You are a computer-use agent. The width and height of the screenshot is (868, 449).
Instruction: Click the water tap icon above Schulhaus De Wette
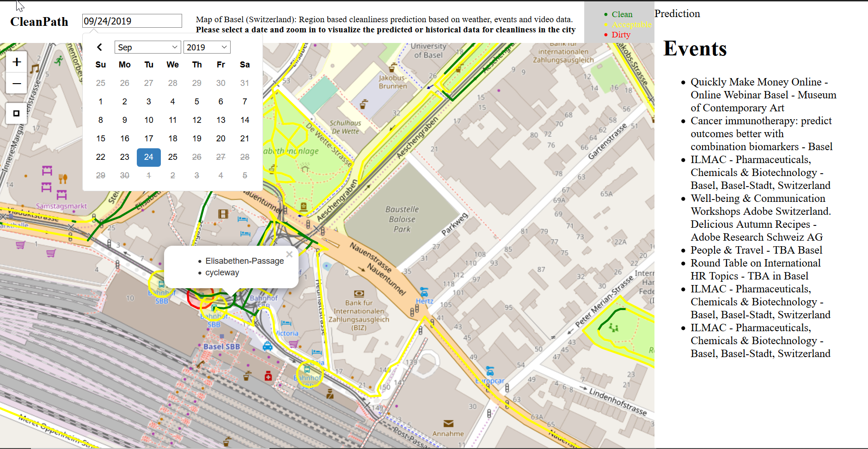tap(364, 104)
